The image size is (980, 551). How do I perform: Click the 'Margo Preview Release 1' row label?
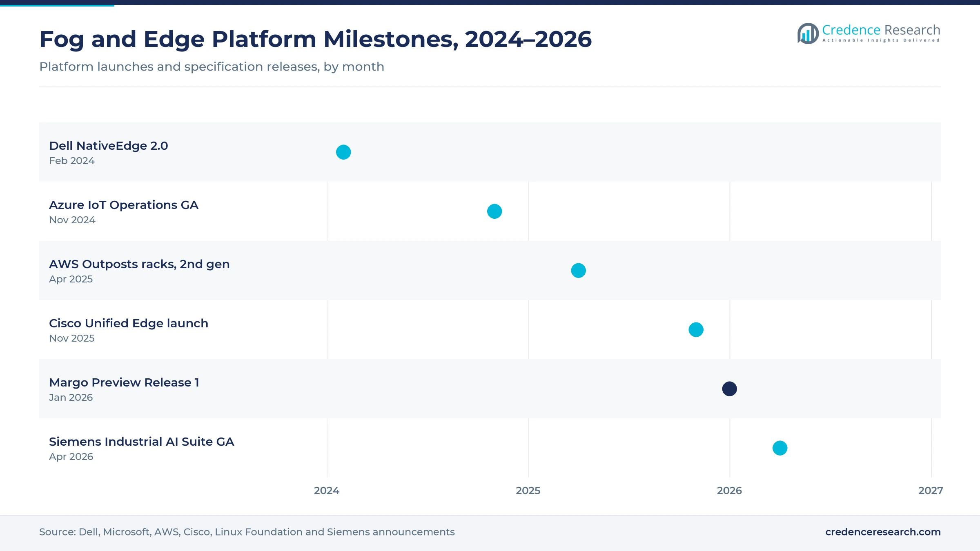[x=124, y=382]
